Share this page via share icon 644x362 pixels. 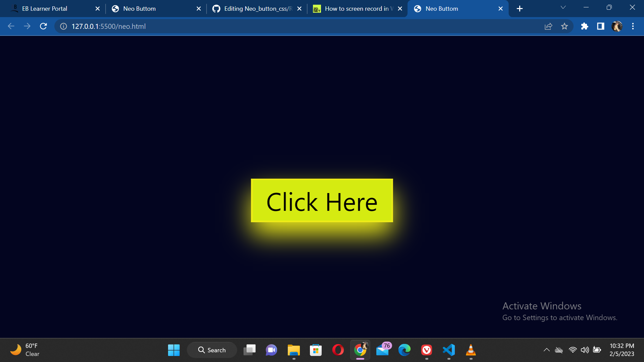(548, 26)
